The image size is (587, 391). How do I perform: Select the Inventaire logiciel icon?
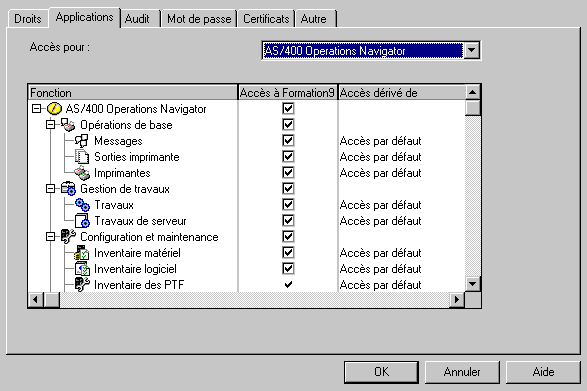[x=82, y=269]
